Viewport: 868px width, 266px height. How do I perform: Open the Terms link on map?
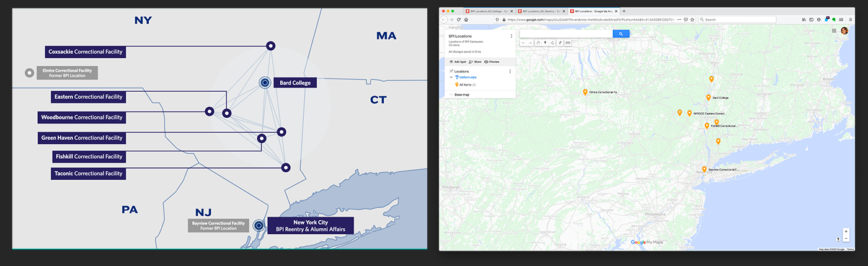(x=851, y=249)
